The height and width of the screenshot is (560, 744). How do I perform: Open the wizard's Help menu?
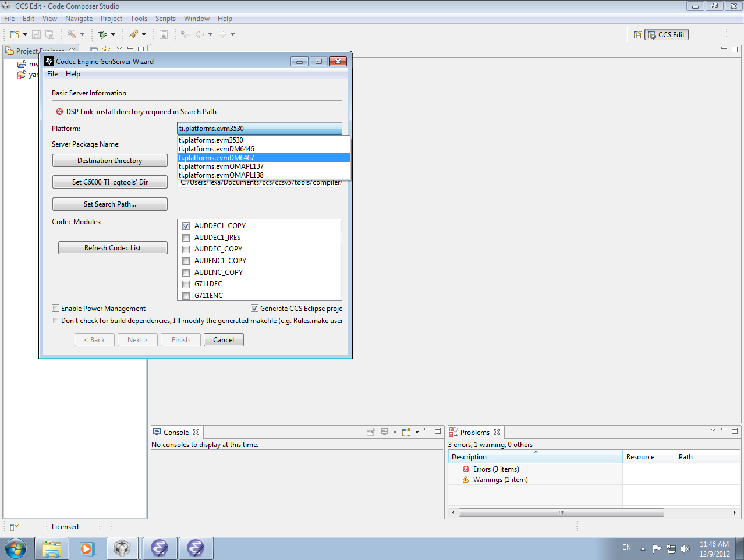click(73, 74)
